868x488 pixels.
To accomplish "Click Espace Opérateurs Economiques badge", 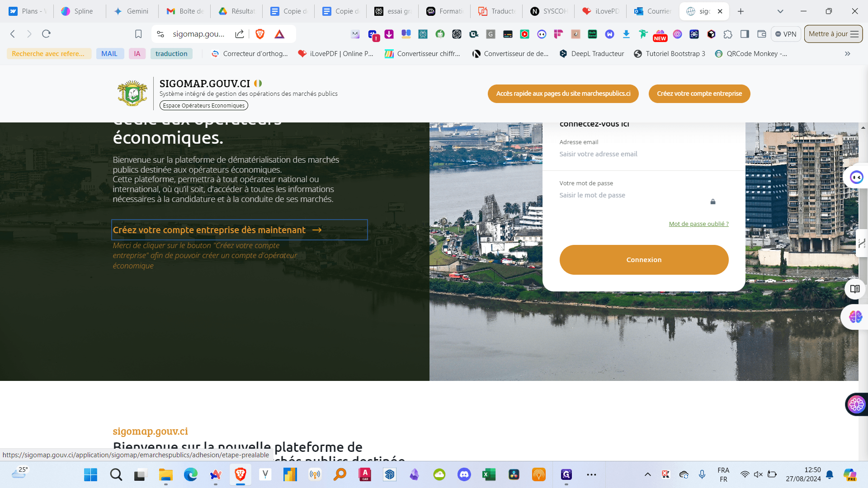I will tap(204, 105).
